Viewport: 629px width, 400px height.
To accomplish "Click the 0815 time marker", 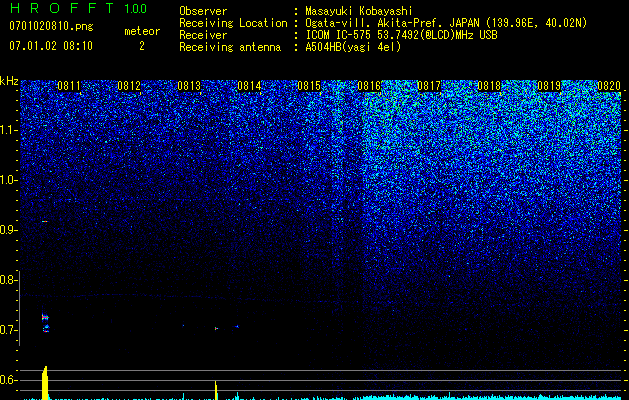I will coord(309,86).
